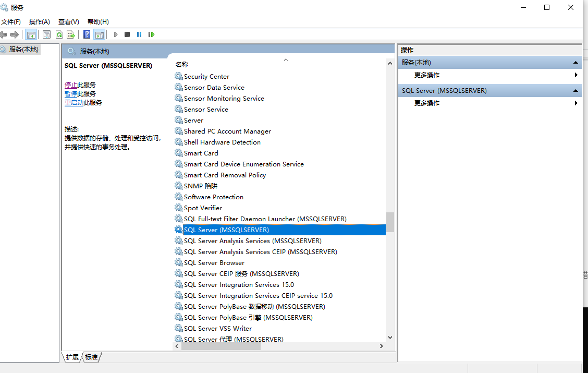Switch to the 扩展 tab
The image size is (588, 373).
tap(72, 357)
